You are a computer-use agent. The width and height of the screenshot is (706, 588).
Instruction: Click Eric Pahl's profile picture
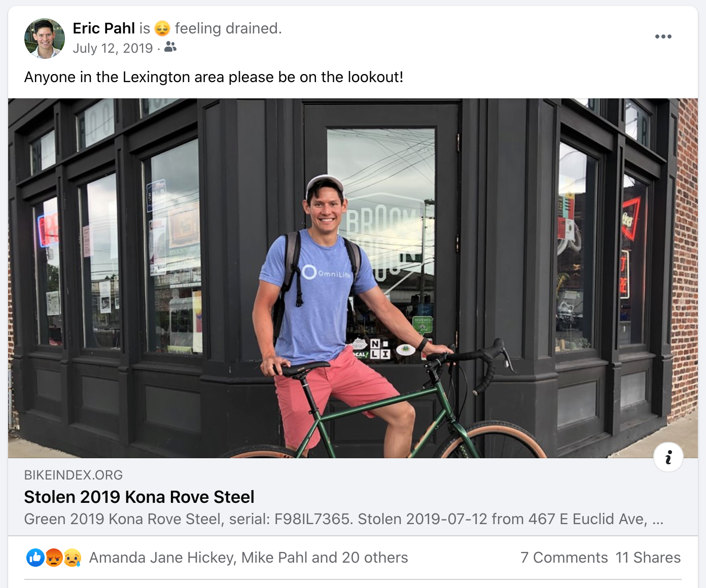45,39
